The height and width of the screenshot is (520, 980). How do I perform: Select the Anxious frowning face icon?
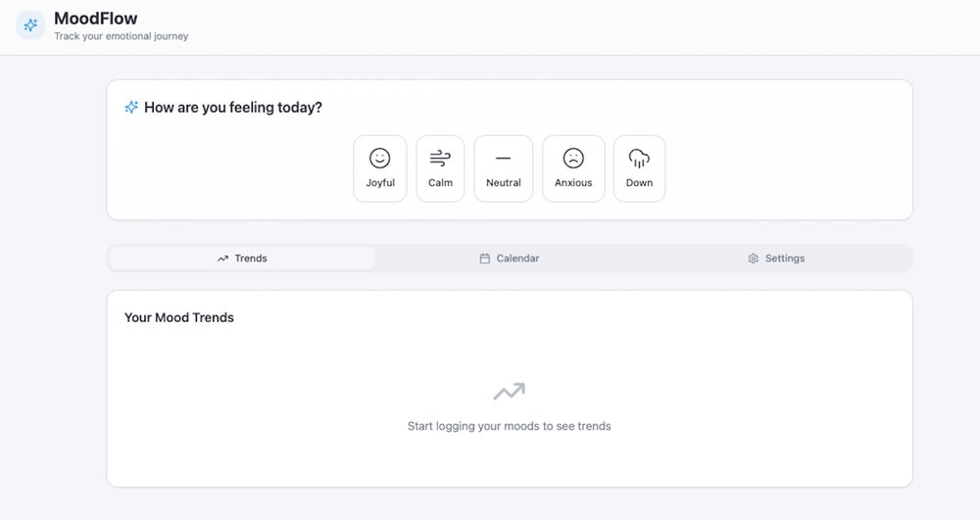click(573, 158)
